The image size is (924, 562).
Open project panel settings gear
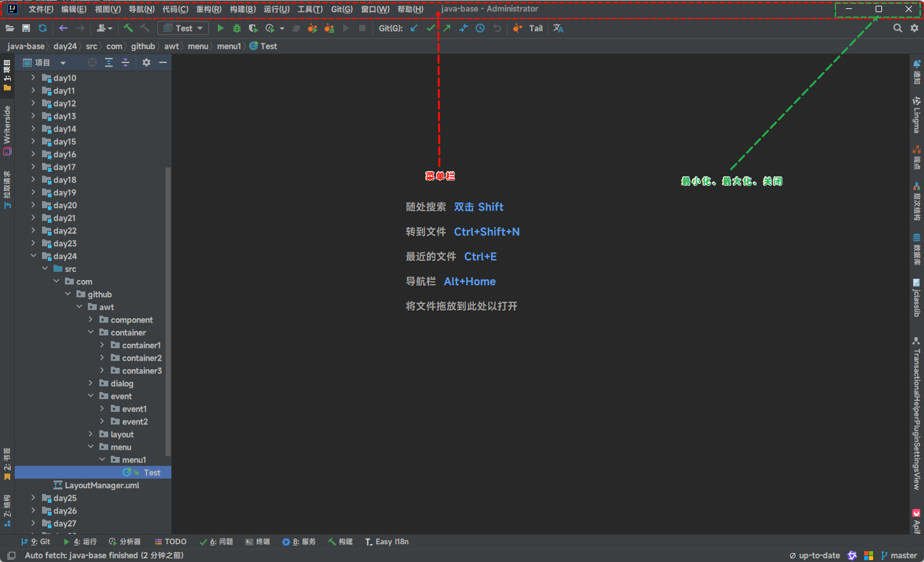click(146, 62)
